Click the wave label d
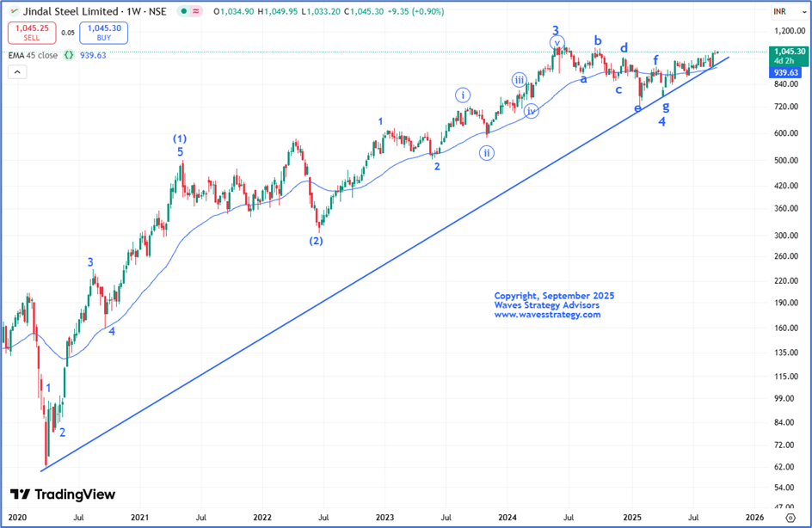812x528 pixels. coord(624,47)
